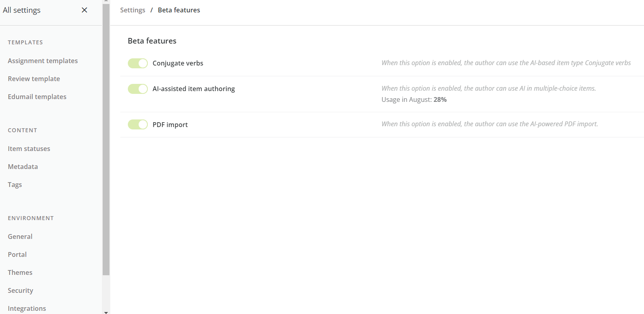The image size is (644, 314).
Task: Click the Usage in August percentage
Action: pos(440,99)
